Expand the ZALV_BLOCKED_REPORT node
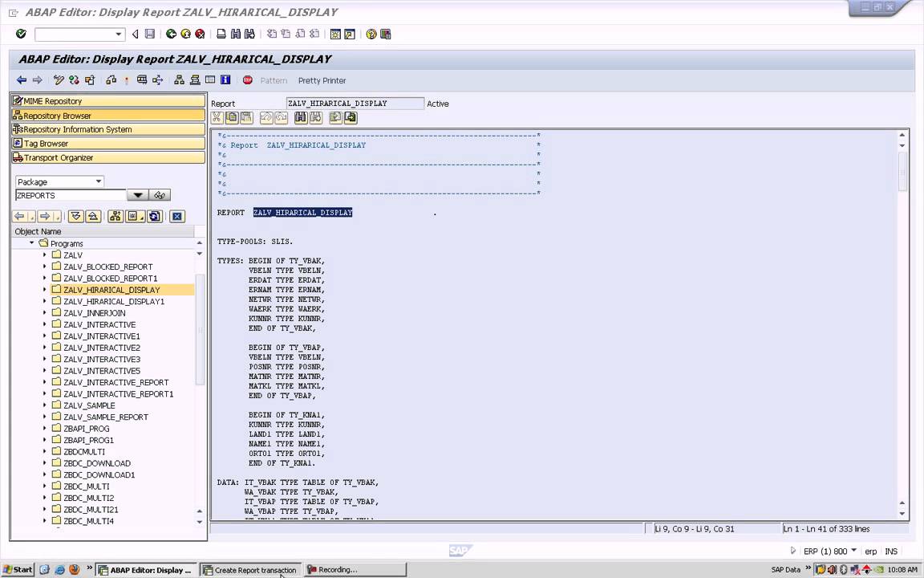This screenshot has height=578, width=924. (44, 267)
